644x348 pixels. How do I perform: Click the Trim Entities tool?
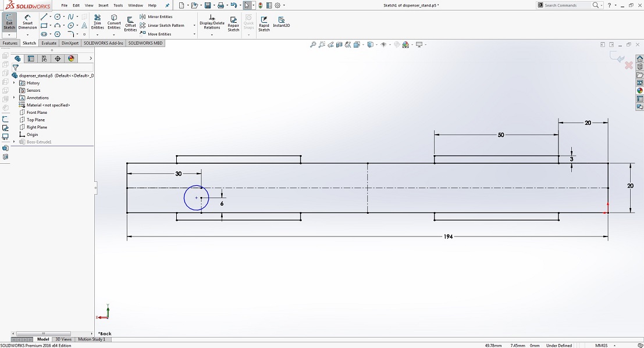pyautogui.click(x=97, y=21)
